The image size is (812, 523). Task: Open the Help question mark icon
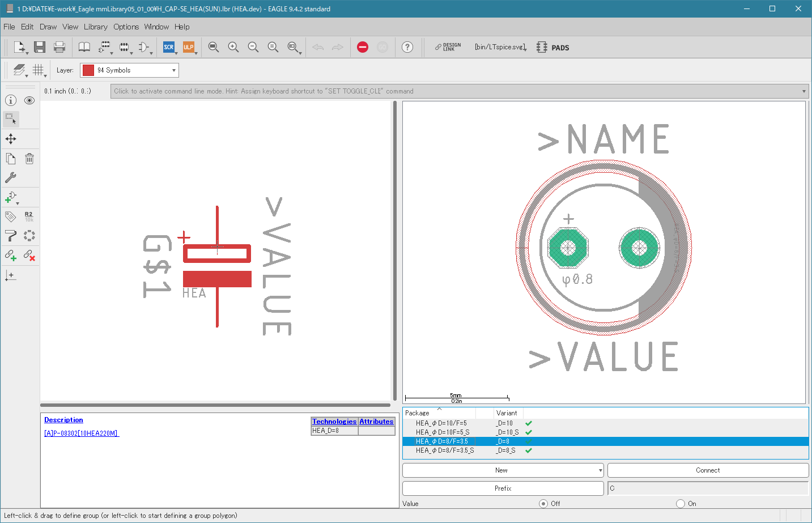pyautogui.click(x=407, y=47)
